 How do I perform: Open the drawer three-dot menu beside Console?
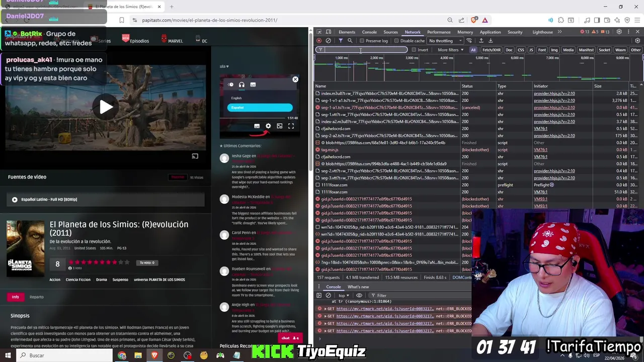pos(318,287)
